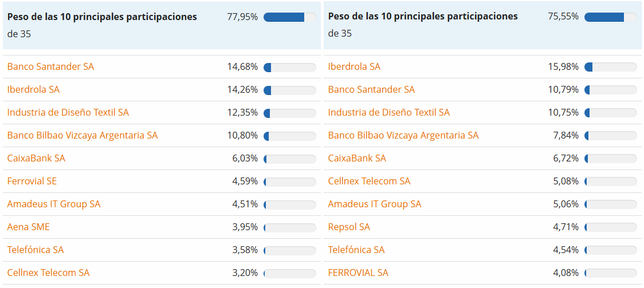Open the FERROVIAL SA holding link
The width and height of the screenshot is (644, 288).
click(358, 273)
